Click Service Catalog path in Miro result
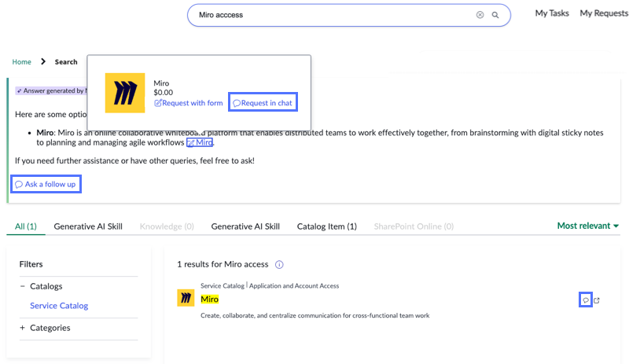629x364 pixels. (223, 285)
